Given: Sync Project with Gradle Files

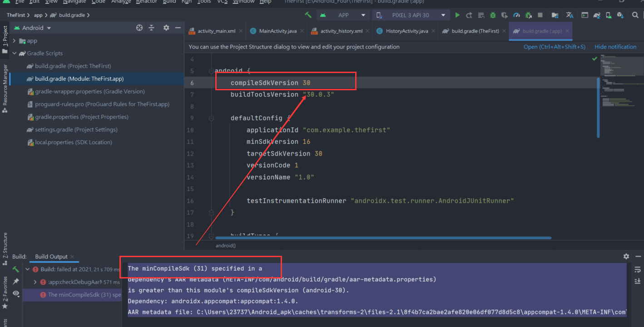Looking at the screenshot, I should click(x=597, y=15).
